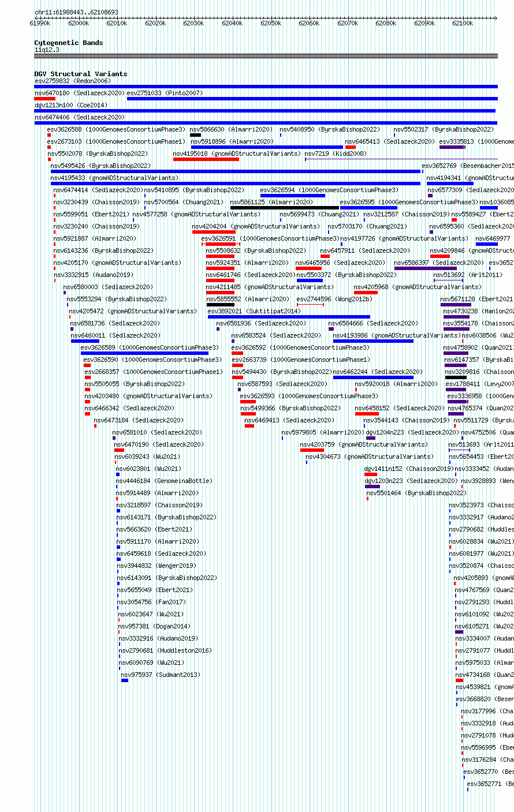Click the dgv1213n100 (Coe2014) label
514x812 pixels.
(71, 105)
